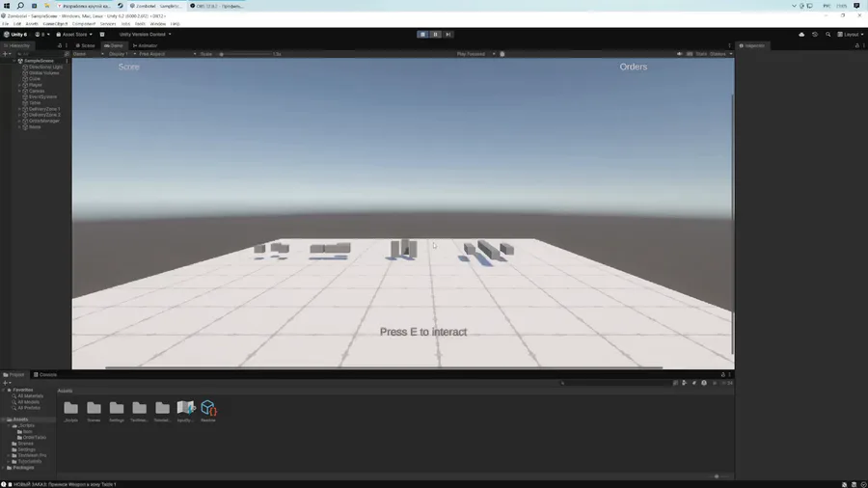
Task: Click the console message in the status bar
Action: coord(64,484)
